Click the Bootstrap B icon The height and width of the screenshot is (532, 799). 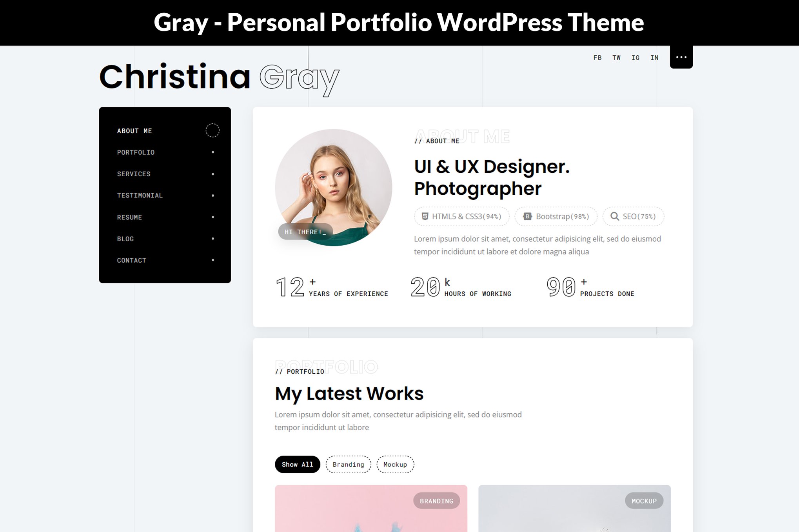pyautogui.click(x=527, y=216)
